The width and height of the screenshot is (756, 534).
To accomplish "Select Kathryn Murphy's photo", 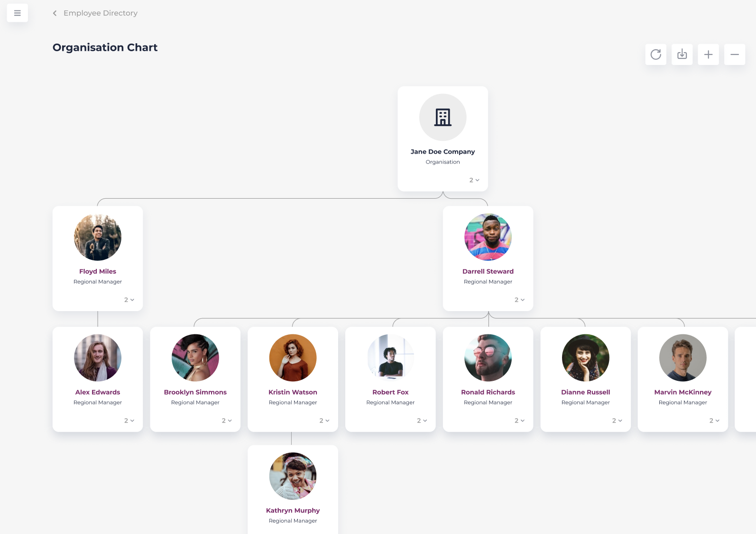I will click(293, 476).
